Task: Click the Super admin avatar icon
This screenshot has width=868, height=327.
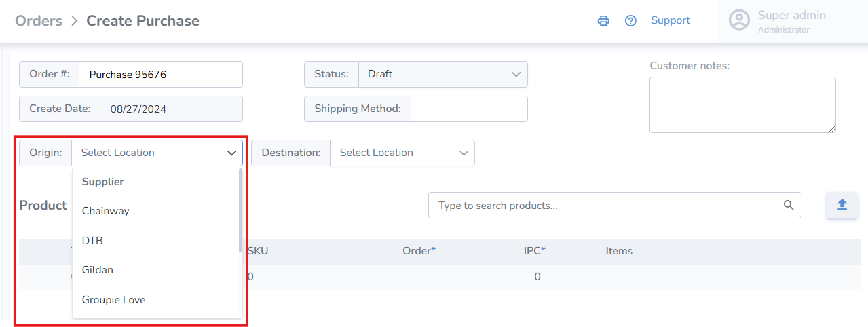Action: (x=738, y=20)
